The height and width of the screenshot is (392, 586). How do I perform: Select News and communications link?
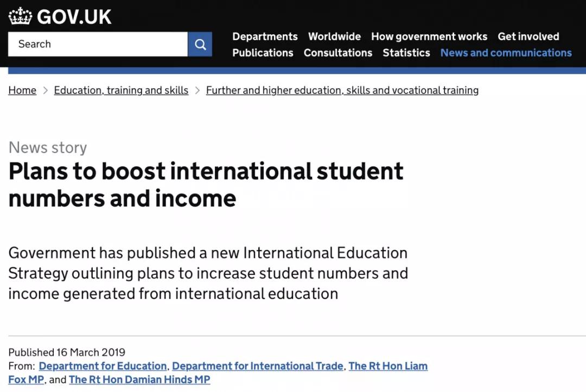click(x=506, y=53)
